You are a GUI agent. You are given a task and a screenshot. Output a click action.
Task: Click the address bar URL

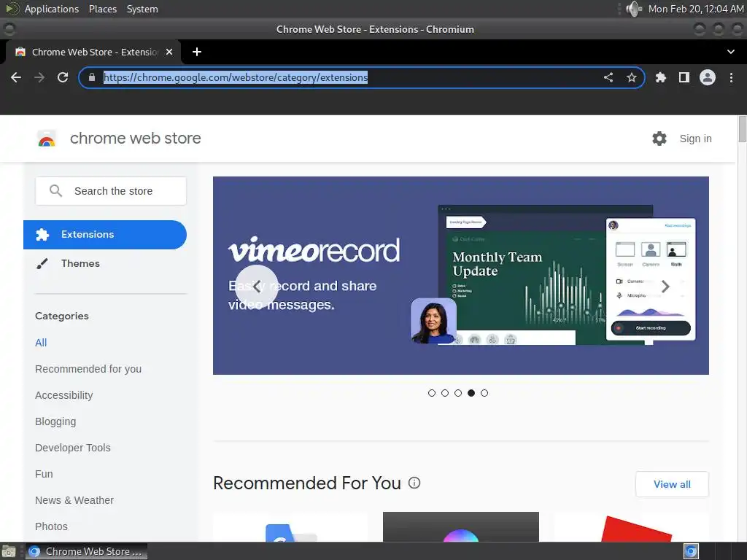236,77
